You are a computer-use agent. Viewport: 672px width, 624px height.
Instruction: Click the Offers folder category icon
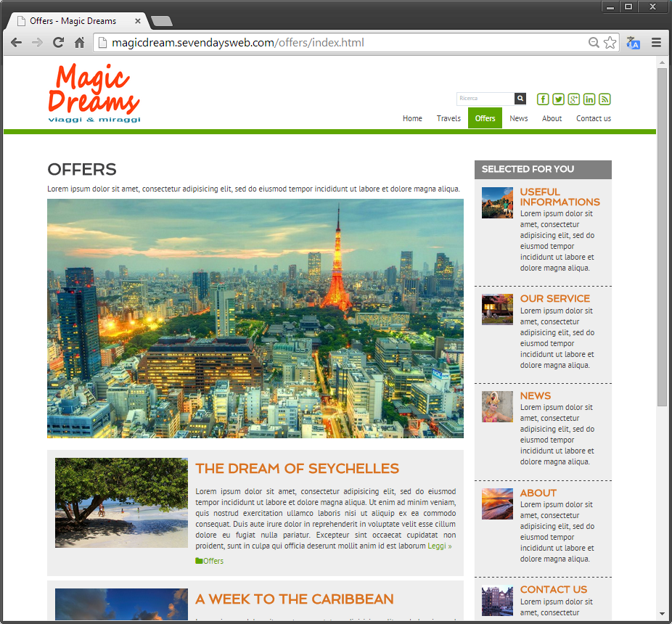pos(199,561)
